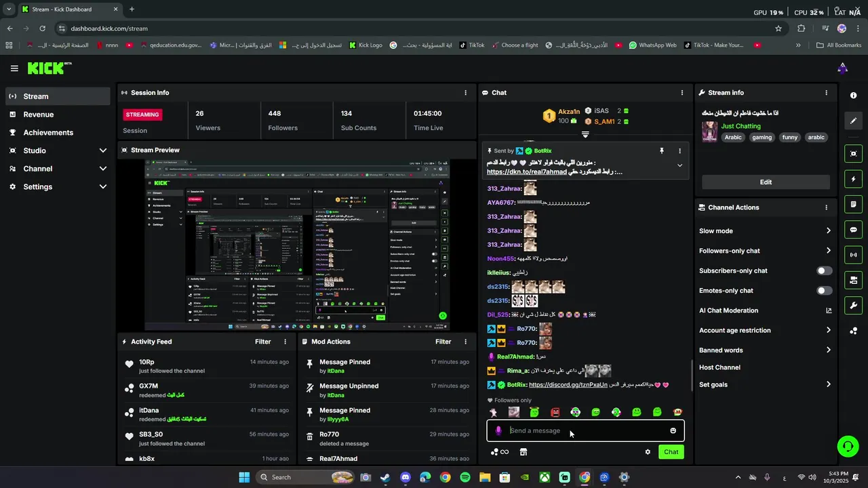Toggle the channel actions widget icon
Image resolution: width=868 pixels, height=488 pixels.
(854, 280)
